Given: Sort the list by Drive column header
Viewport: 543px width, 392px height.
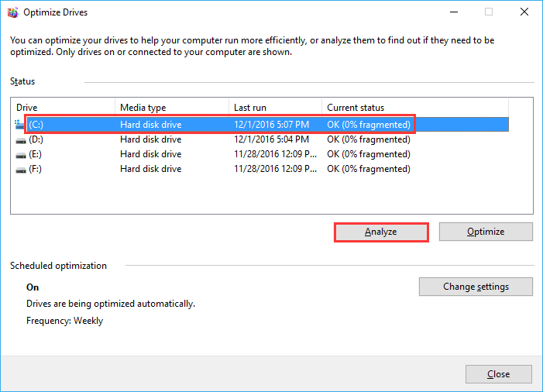Looking at the screenshot, I should (63, 108).
